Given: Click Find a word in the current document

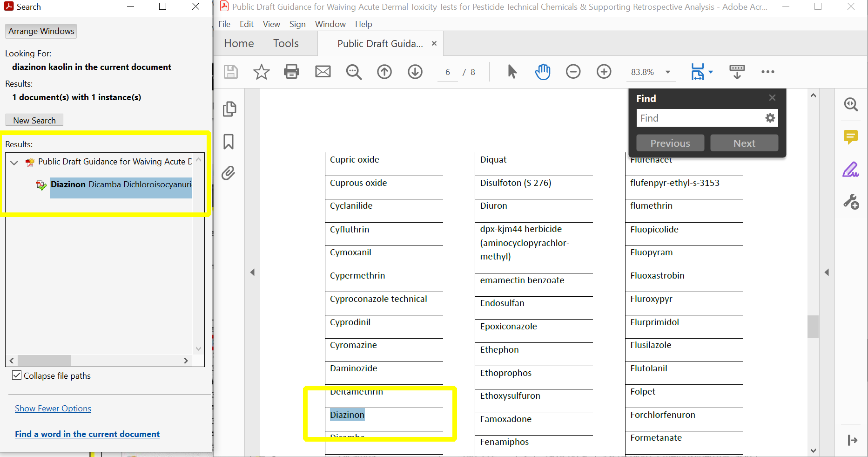Looking at the screenshot, I should pyautogui.click(x=87, y=434).
